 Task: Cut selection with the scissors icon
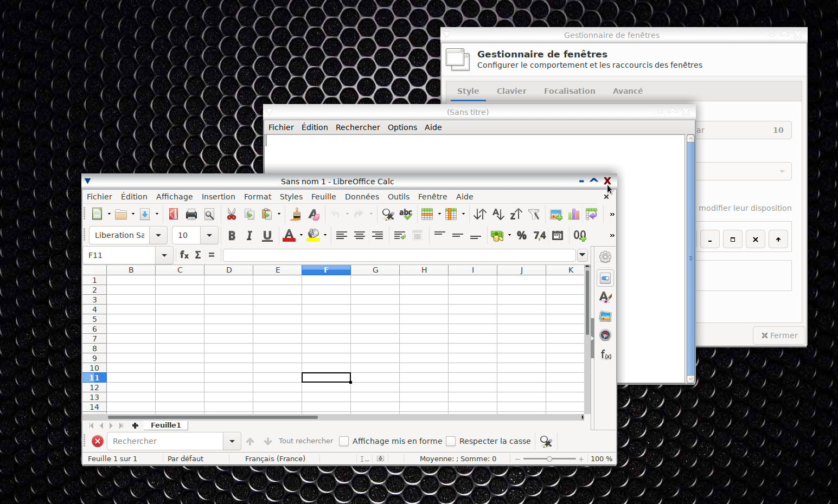[232, 214]
